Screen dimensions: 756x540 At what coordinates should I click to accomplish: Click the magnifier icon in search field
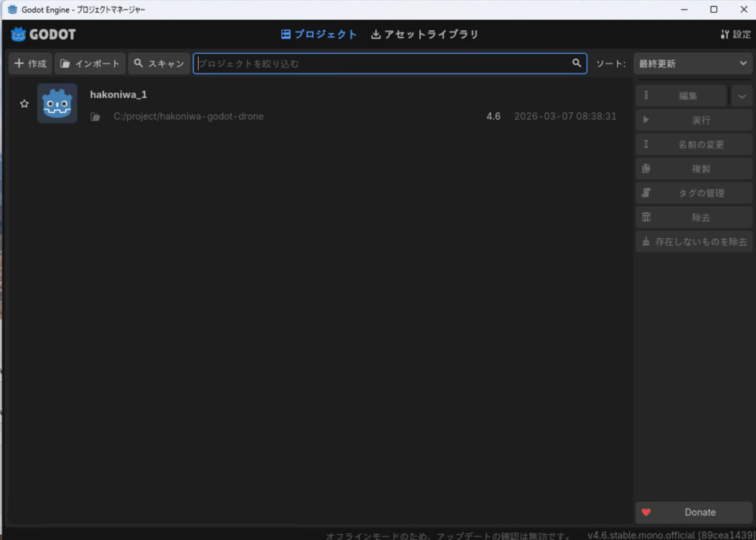coord(577,63)
